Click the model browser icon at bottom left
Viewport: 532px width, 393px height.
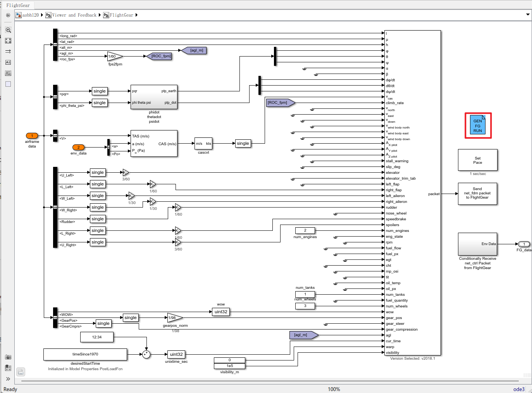click(21, 372)
